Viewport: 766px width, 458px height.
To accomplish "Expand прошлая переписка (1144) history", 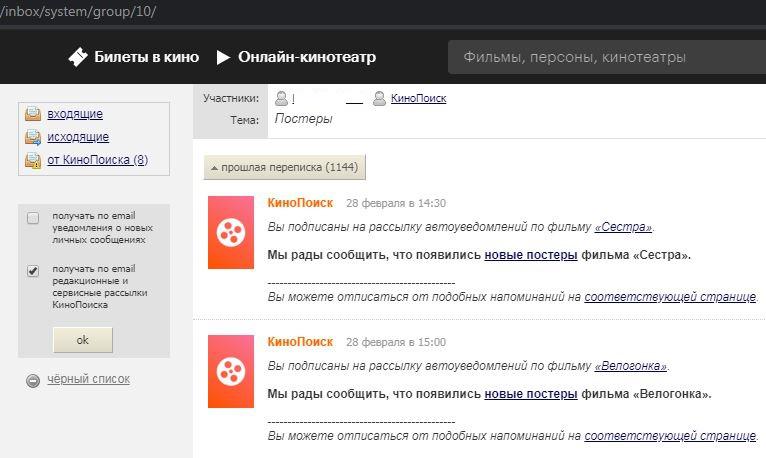I will click(x=284, y=167).
